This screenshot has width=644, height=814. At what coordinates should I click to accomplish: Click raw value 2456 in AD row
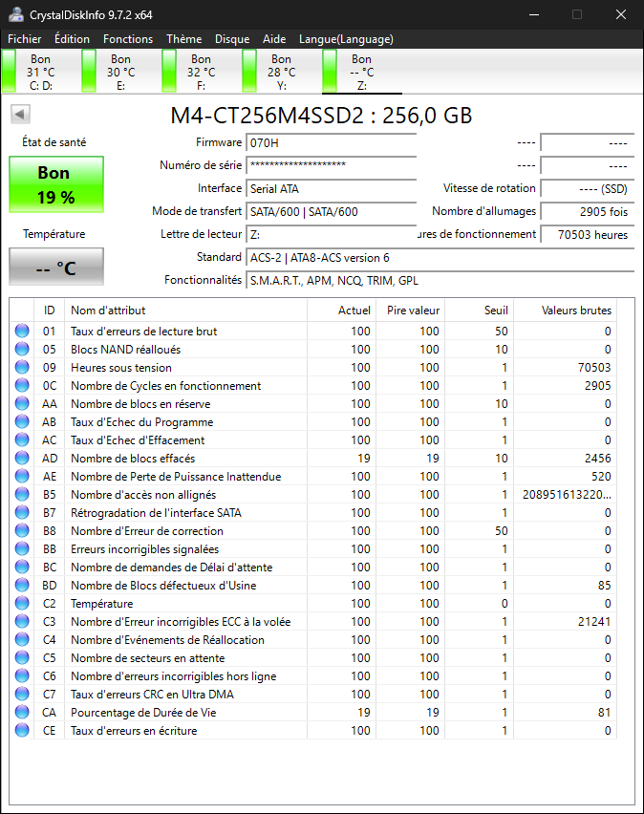tap(597, 459)
